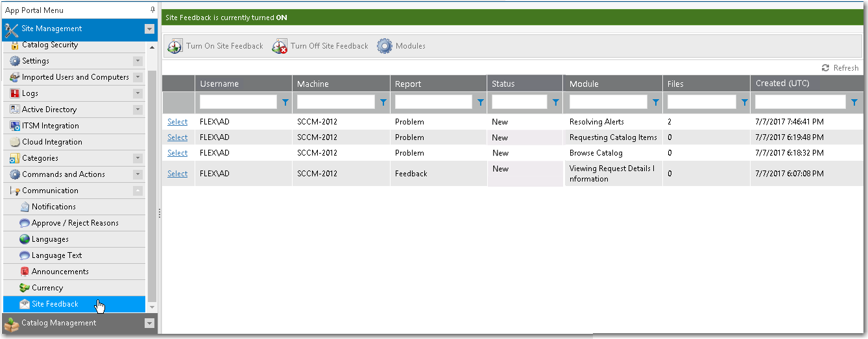Click the Created (UTC) filter funnel icon

pyautogui.click(x=854, y=102)
